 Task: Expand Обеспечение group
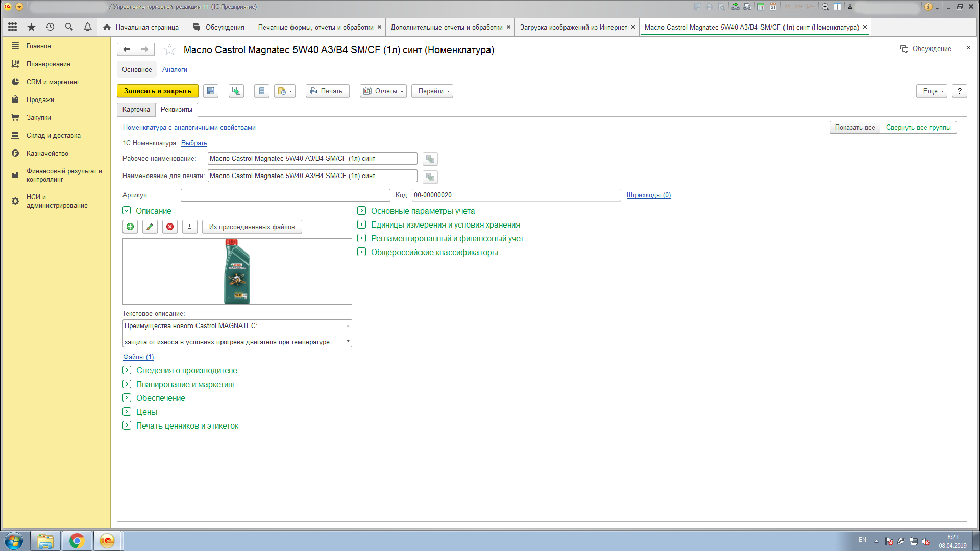127,397
